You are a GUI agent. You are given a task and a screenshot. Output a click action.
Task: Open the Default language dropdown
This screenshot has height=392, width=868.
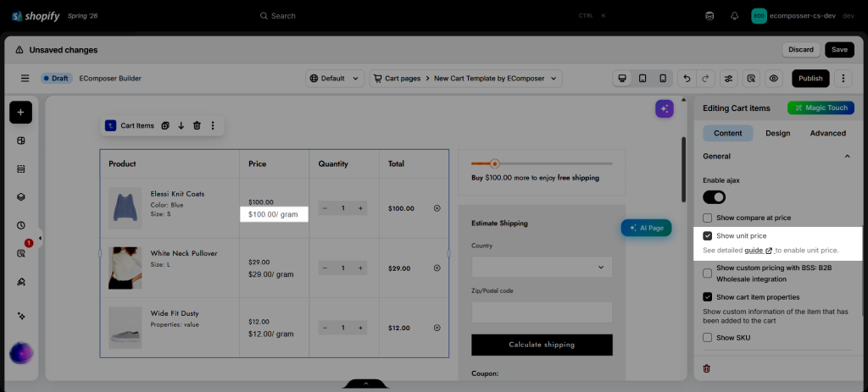pos(335,79)
